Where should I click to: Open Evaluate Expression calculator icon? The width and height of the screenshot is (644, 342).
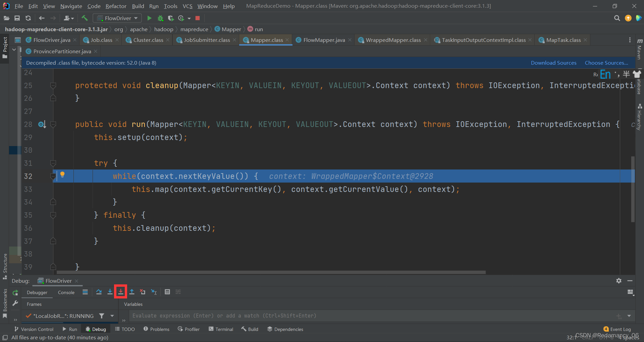[167, 292]
